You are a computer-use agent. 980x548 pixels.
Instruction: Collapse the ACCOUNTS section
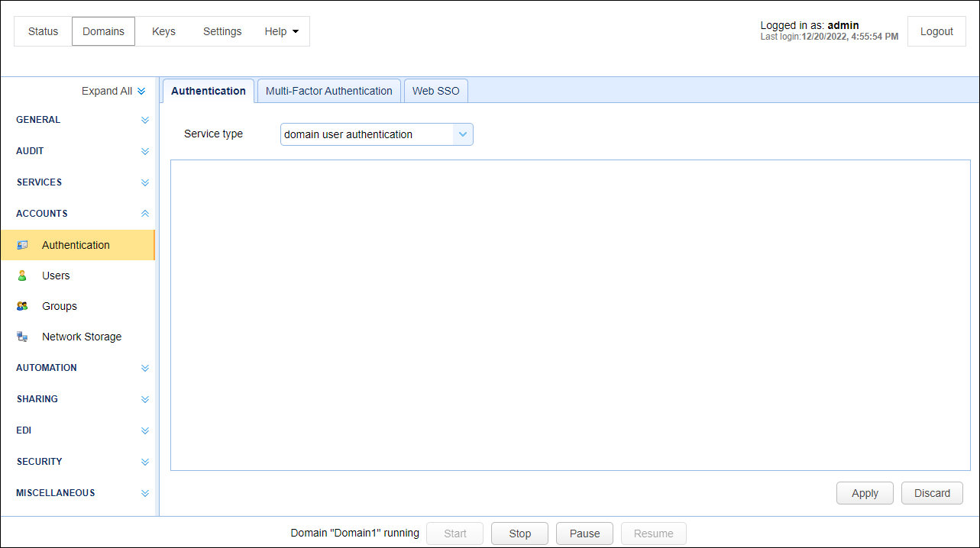click(x=145, y=214)
